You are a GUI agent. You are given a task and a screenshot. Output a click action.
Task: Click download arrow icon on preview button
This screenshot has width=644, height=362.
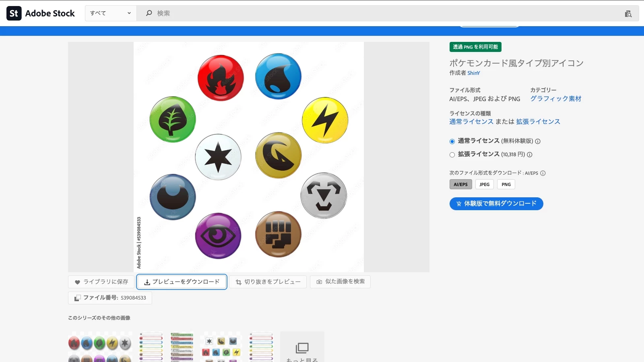click(147, 282)
